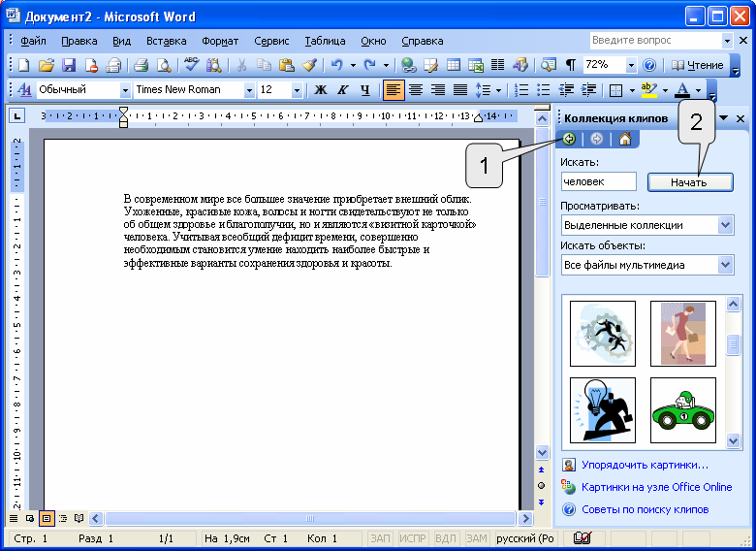
Task: Select the light bulb man clip thumbnail
Action: pyautogui.click(x=602, y=409)
